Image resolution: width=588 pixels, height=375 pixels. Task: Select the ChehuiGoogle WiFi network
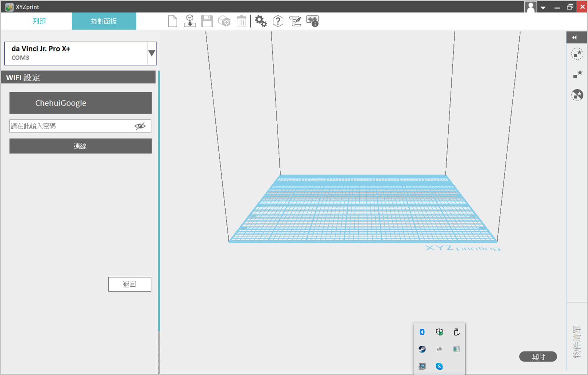click(80, 103)
